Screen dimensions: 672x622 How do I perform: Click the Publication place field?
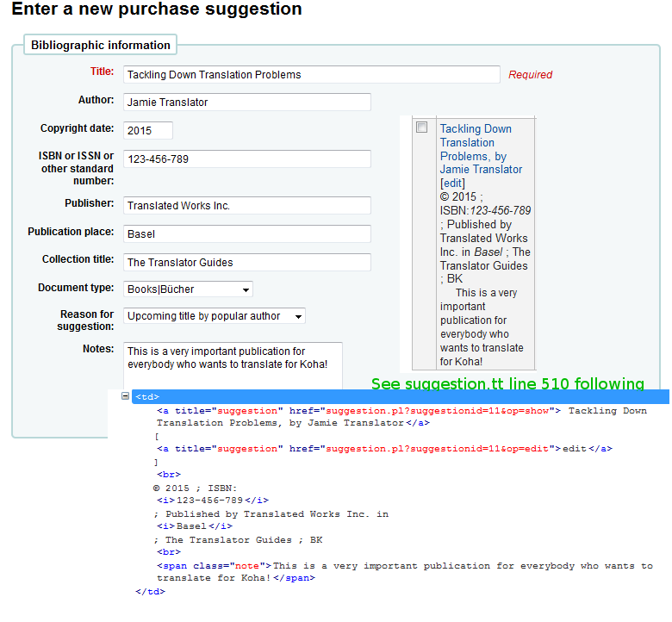click(x=246, y=234)
